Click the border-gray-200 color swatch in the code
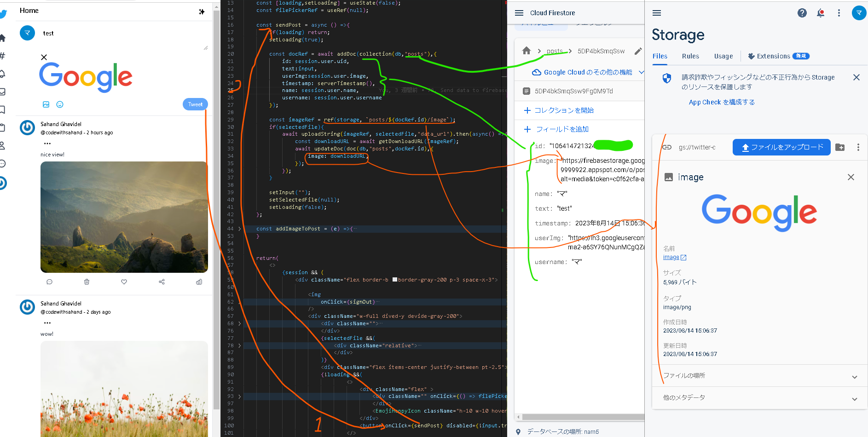This screenshot has height=437, width=868. tap(394, 280)
